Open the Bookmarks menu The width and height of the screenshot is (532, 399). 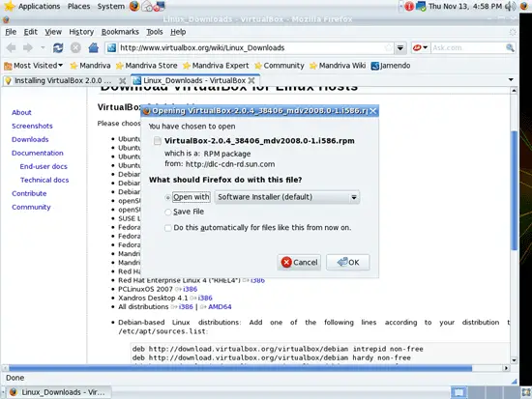(120, 32)
